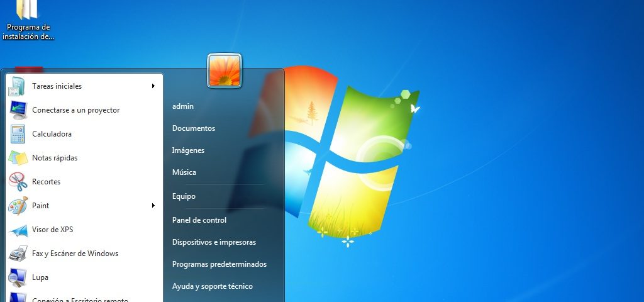Viewport: 644px width, 302px height.
Task: Open Paint using its palette icon
Action: 18,206
